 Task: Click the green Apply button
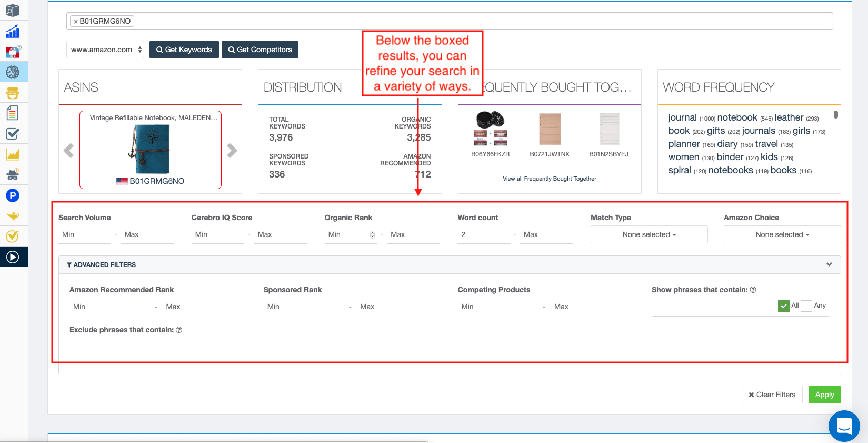point(824,395)
